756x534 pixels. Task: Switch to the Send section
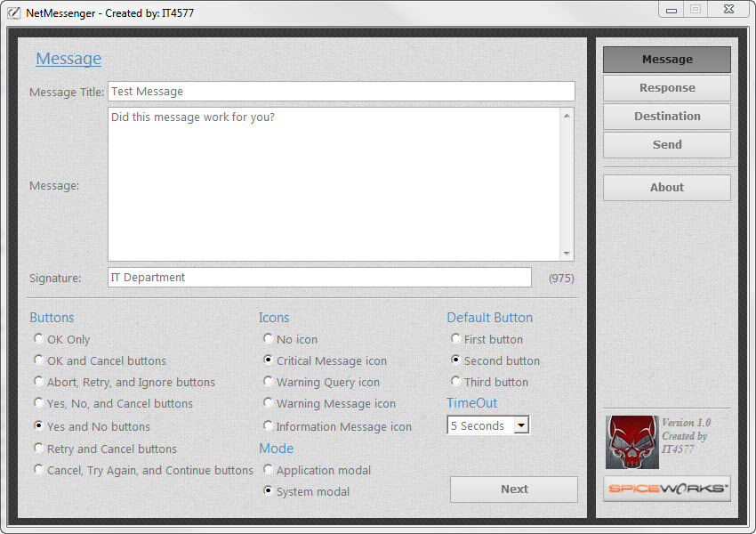tap(666, 144)
